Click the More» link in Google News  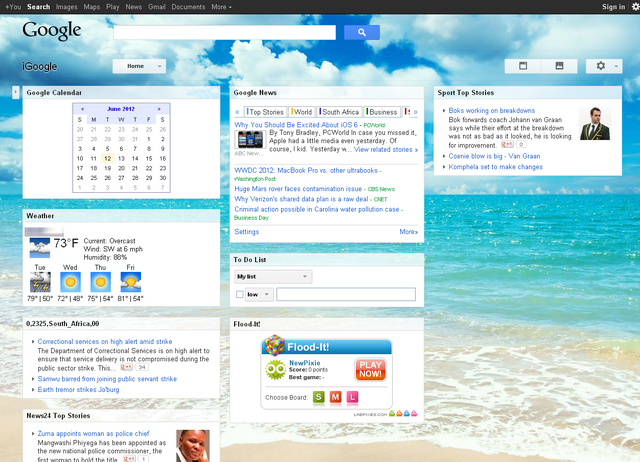(409, 232)
